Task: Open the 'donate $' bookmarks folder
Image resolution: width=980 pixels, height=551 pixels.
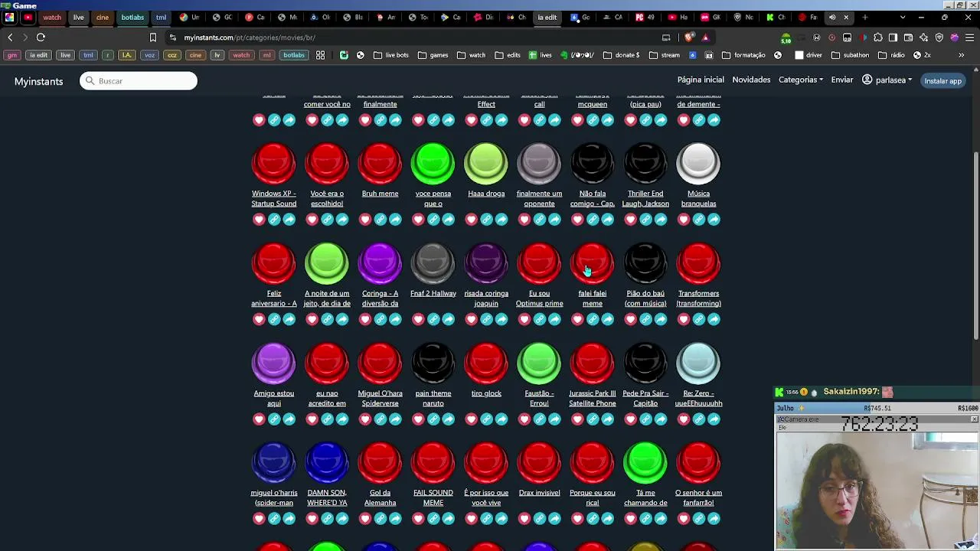Action: point(621,55)
